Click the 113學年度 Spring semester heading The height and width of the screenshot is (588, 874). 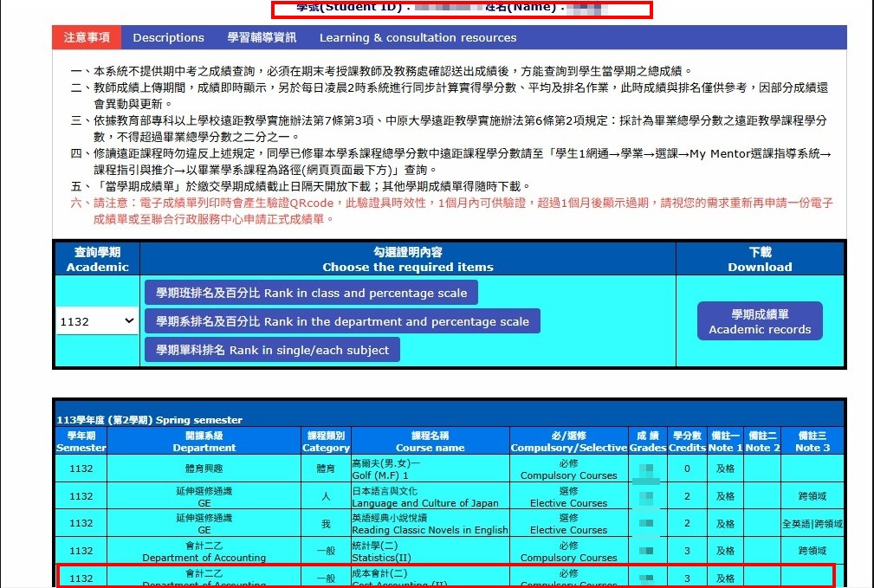click(x=150, y=420)
